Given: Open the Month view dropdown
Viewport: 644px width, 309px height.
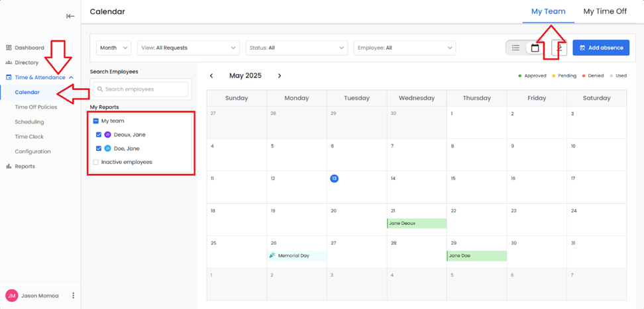Looking at the screenshot, I should (113, 48).
